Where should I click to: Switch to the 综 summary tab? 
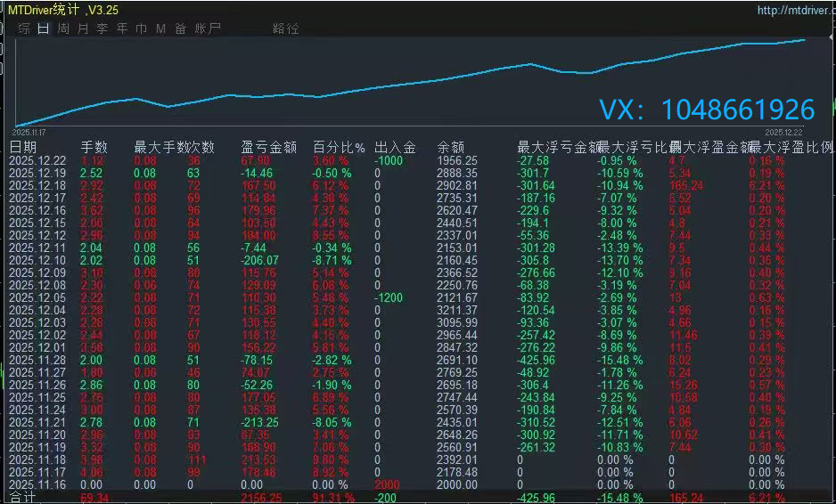coord(24,28)
